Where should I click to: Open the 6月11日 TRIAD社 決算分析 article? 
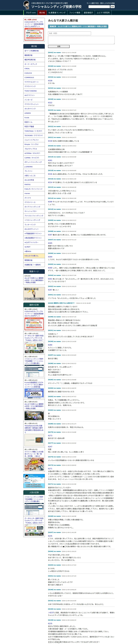click(x=34, y=429)
